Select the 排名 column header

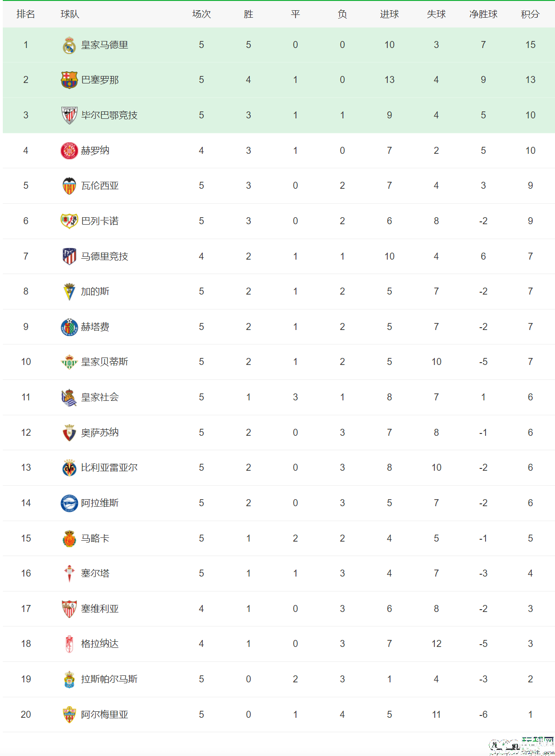[x=26, y=14]
